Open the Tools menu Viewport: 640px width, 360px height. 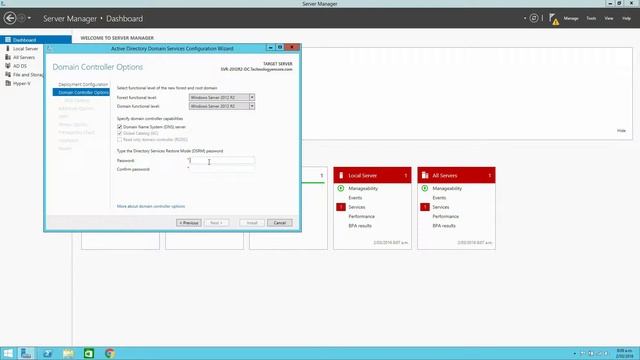pyautogui.click(x=591, y=18)
